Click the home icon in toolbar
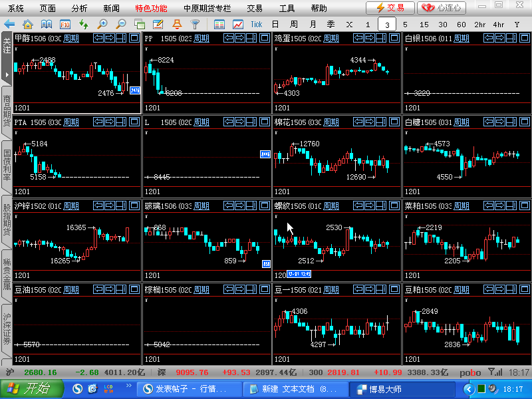Screen dimensions: 532x399 [x=28, y=24]
